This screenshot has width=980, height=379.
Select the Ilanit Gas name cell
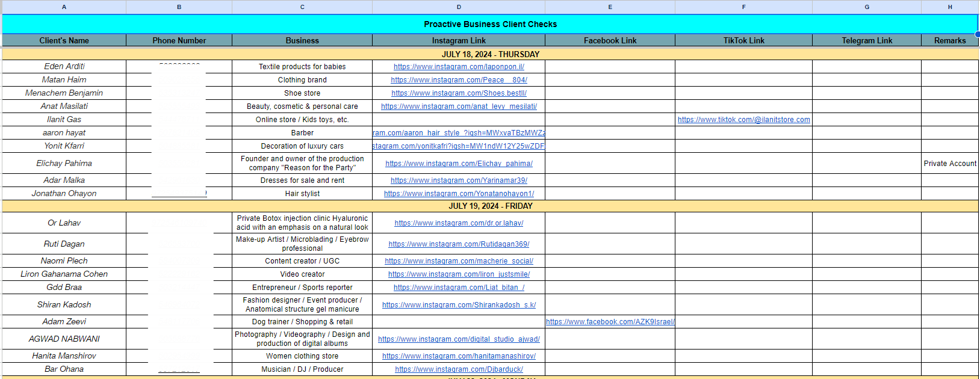click(64, 119)
